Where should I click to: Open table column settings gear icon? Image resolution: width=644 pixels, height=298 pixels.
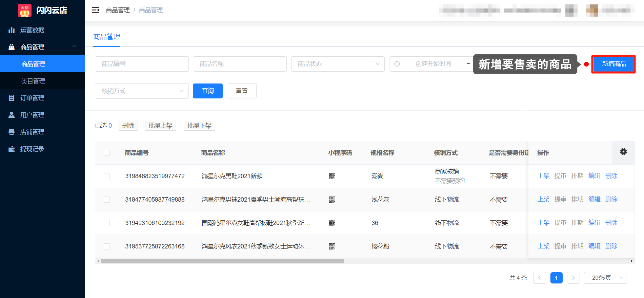tap(623, 152)
